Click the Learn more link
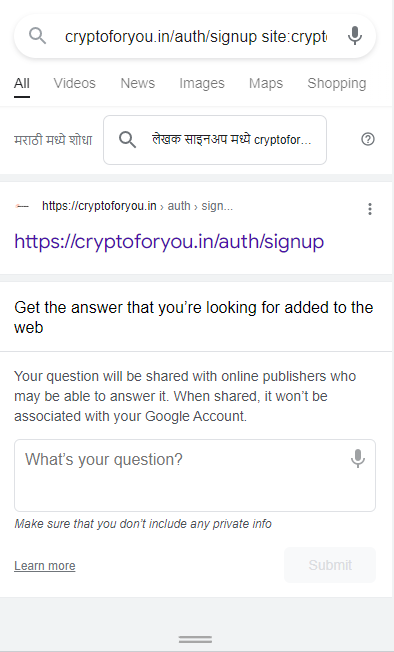 pos(45,566)
